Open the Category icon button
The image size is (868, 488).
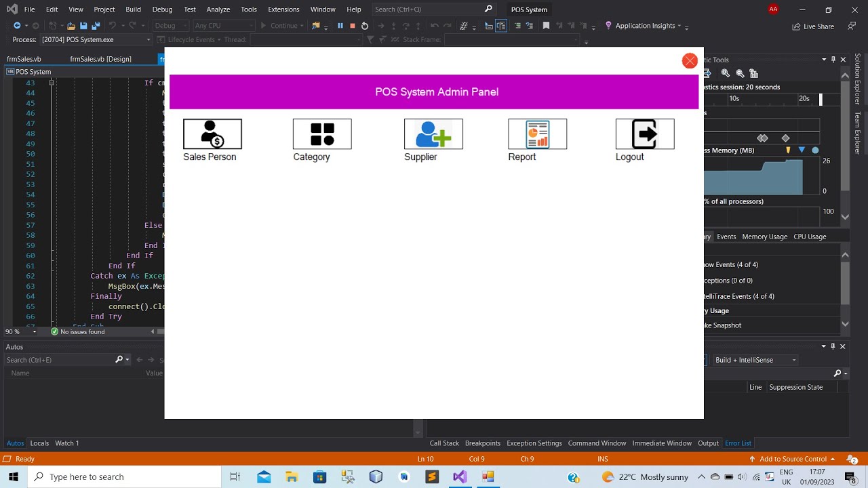pyautogui.click(x=322, y=134)
